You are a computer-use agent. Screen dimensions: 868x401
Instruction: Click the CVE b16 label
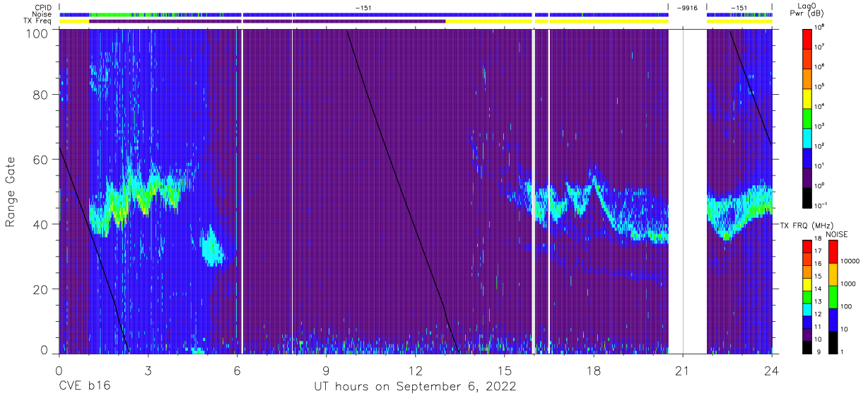(84, 387)
